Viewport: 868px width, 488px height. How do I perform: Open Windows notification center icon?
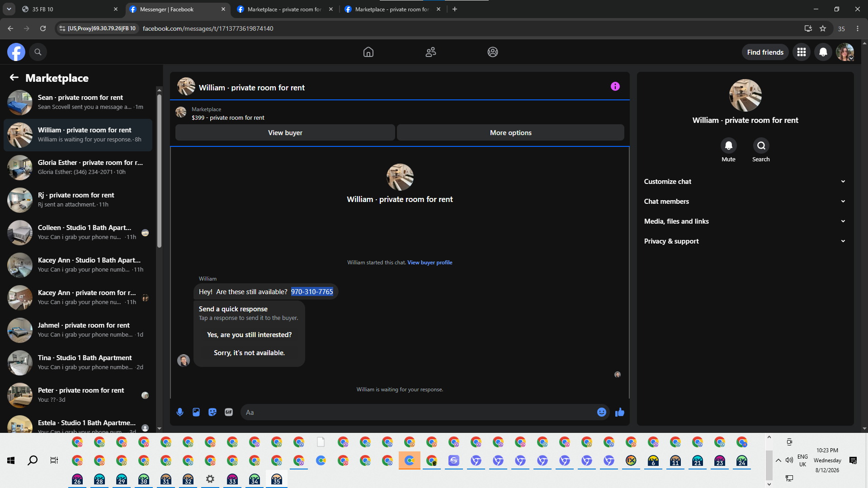pyautogui.click(x=853, y=460)
